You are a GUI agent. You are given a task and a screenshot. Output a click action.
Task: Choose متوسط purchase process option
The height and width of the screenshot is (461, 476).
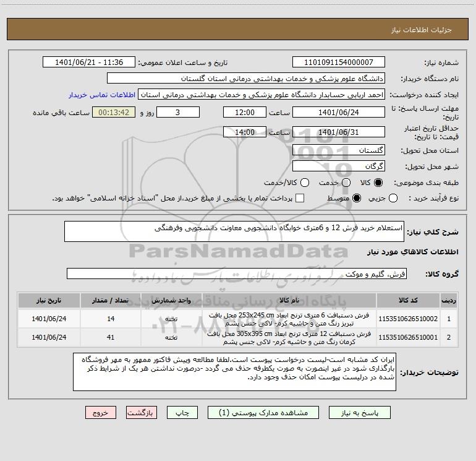(357, 198)
